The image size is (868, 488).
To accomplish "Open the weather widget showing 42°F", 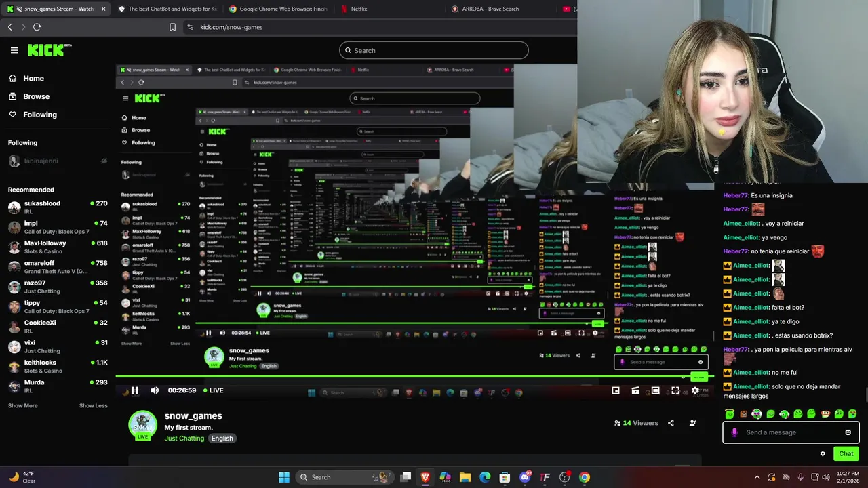I will coord(22,477).
